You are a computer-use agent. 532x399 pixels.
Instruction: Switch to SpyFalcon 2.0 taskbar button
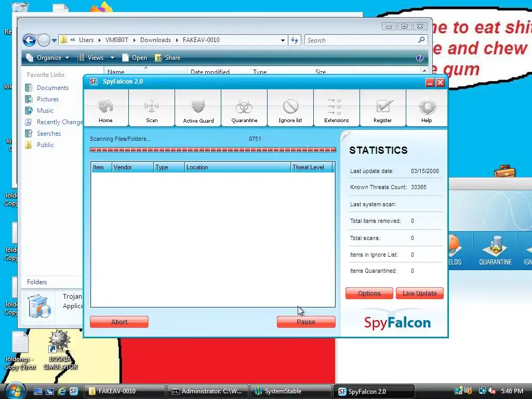[374, 391]
